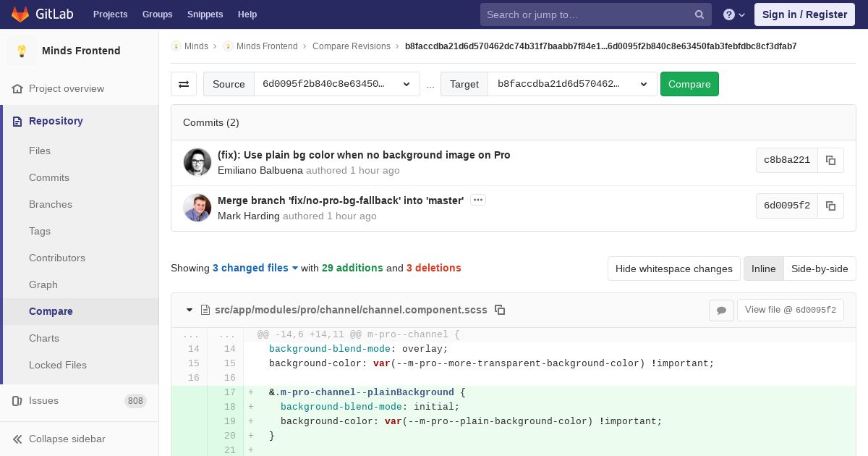View file at 6d0095f2
868x456 pixels.
click(x=791, y=310)
